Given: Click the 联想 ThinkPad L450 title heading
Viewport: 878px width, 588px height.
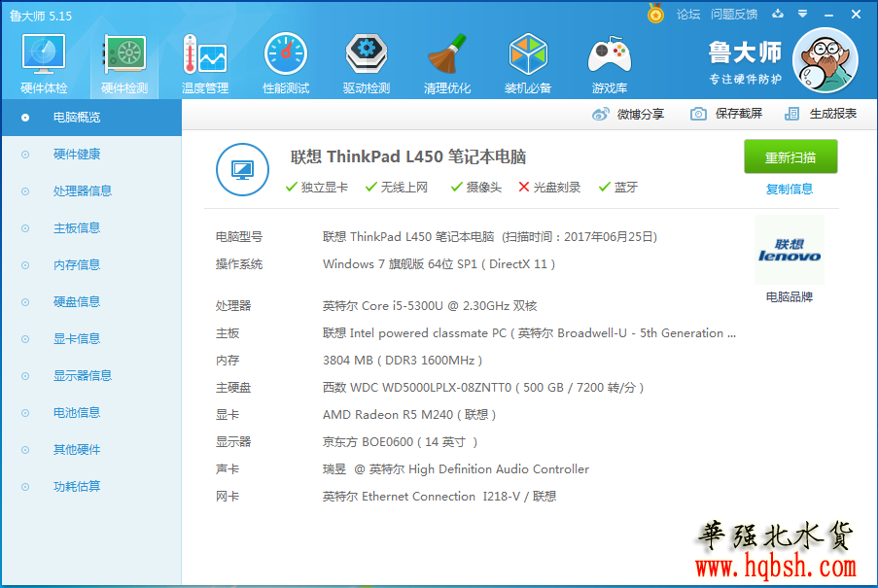Looking at the screenshot, I should [408, 157].
